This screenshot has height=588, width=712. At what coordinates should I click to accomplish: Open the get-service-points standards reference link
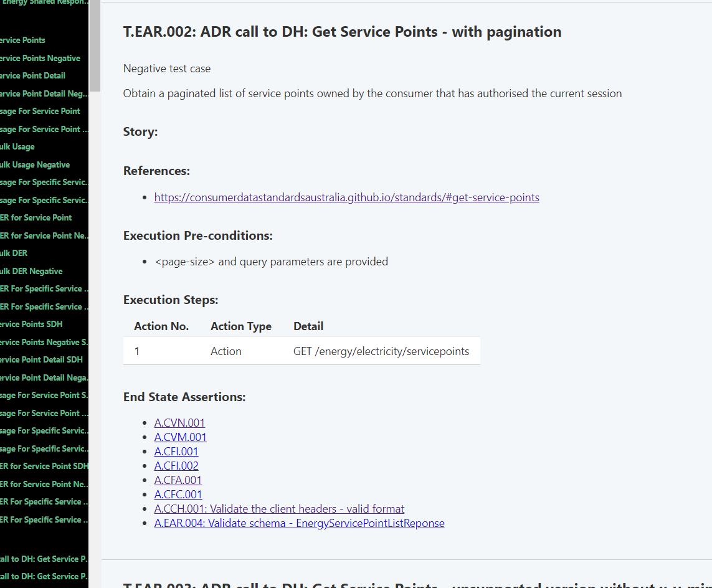click(x=346, y=197)
